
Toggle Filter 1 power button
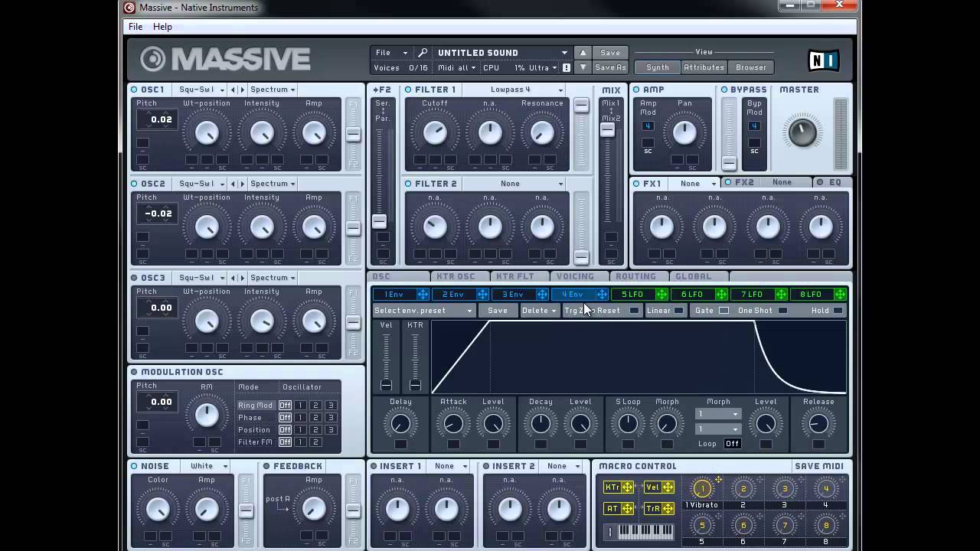[x=408, y=90]
